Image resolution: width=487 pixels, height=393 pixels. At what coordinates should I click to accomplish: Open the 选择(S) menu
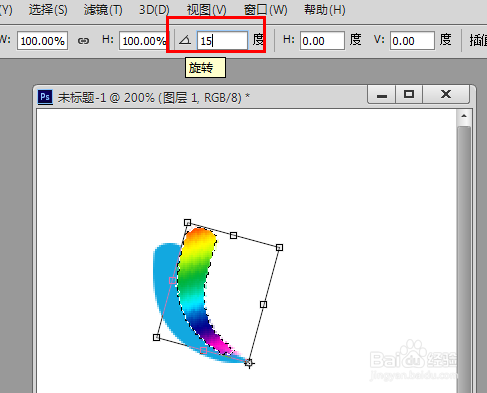[x=48, y=10]
